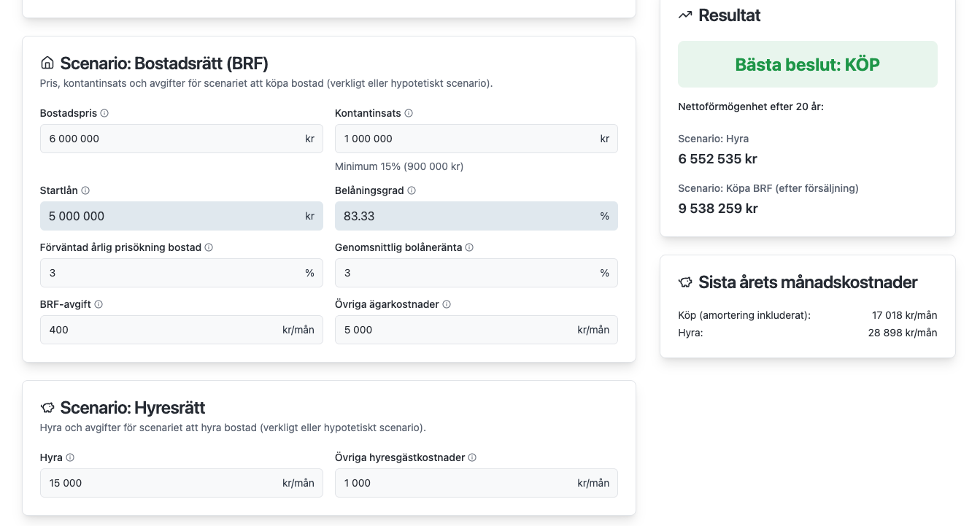Click info icon for Förväntad årlig prisökning bostad
This screenshot has height=526, width=980.
point(209,247)
